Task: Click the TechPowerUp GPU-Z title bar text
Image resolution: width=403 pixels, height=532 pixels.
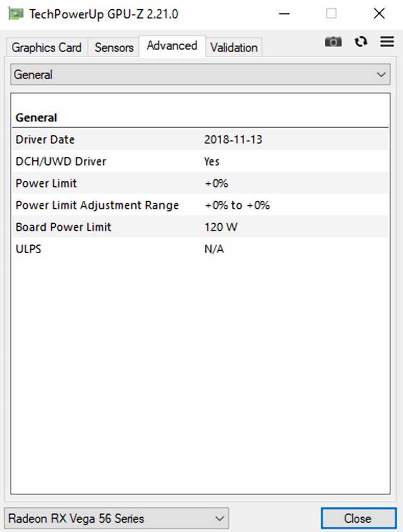Action: pos(104,13)
